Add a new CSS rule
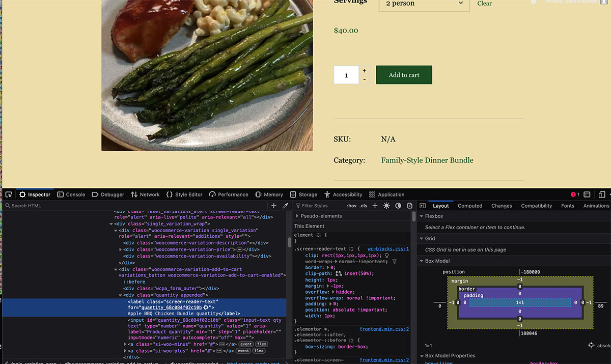The height and width of the screenshot is (364, 611). (x=375, y=206)
